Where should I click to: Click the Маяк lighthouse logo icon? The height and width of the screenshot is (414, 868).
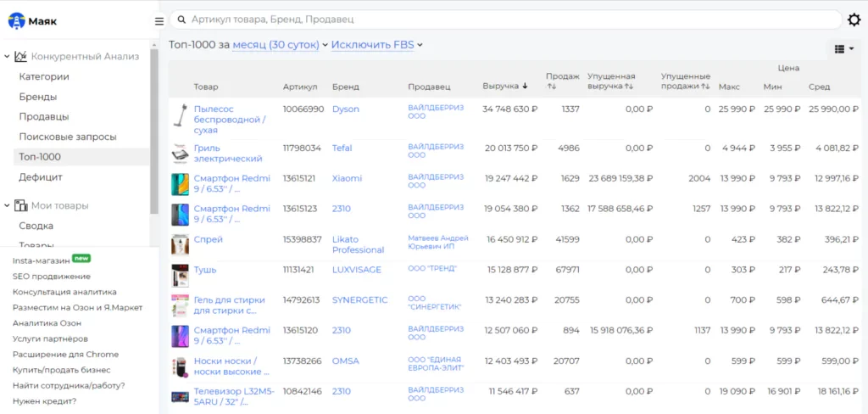point(16,20)
